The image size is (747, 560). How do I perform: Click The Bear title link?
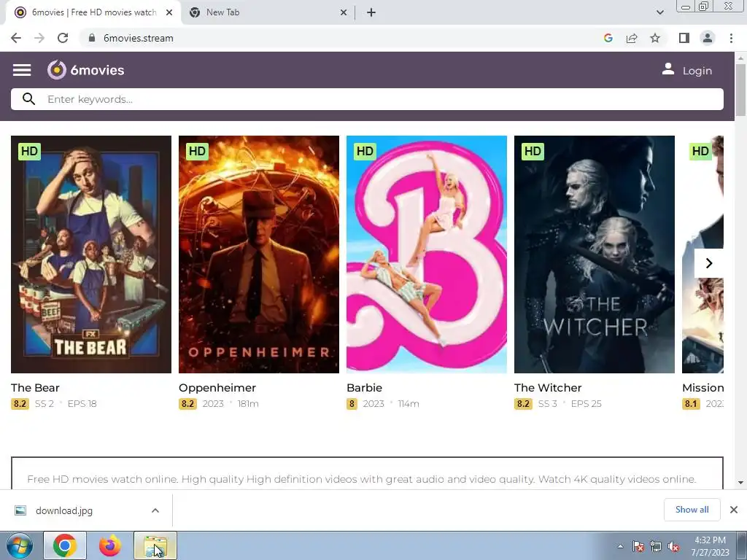tap(35, 388)
